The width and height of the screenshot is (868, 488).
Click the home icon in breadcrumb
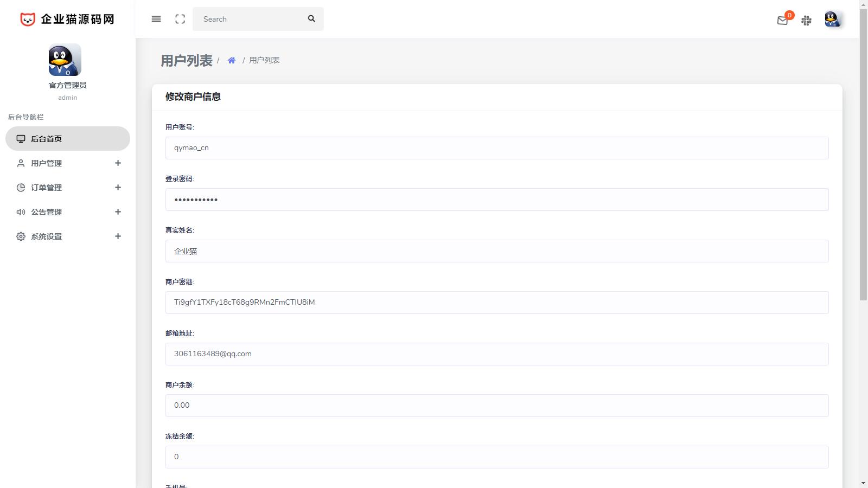(x=232, y=60)
